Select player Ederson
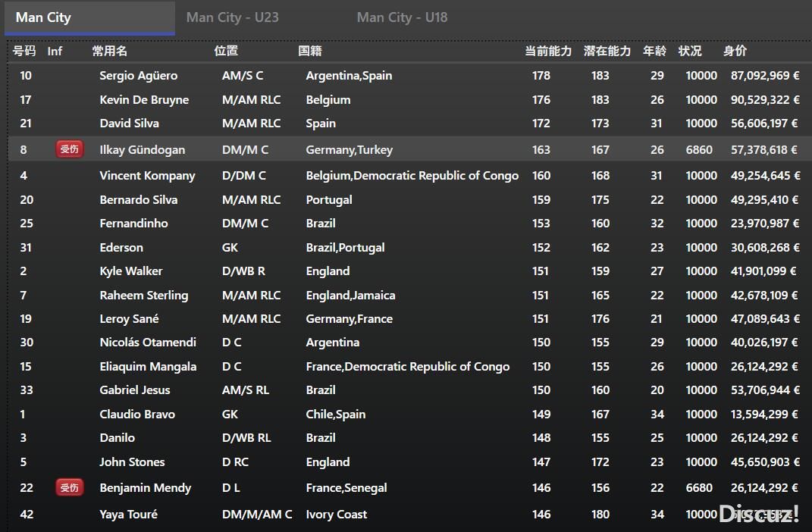The width and height of the screenshot is (812, 532). 121,247
